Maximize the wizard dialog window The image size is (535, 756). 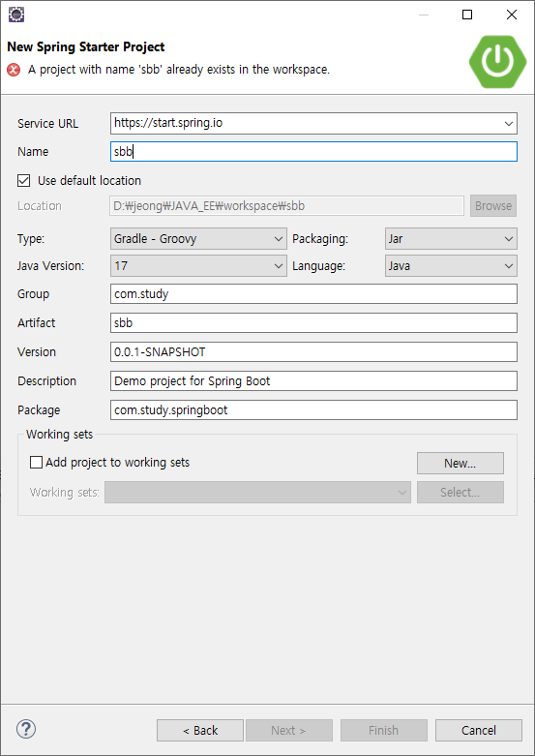click(x=467, y=15)
